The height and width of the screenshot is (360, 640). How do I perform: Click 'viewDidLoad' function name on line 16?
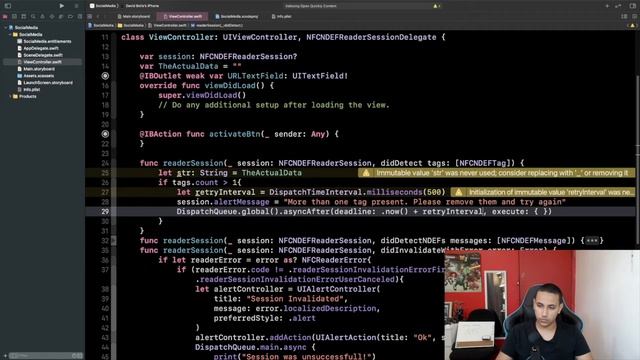pos(230,86)
